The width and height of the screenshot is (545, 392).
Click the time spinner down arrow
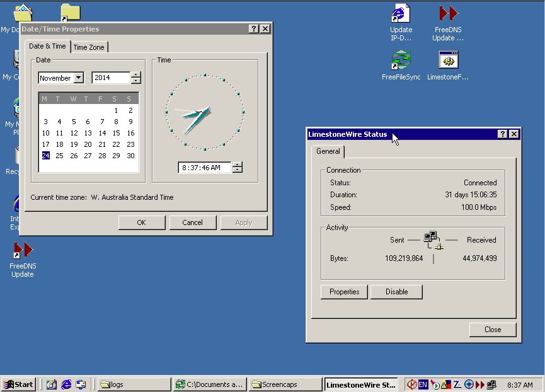(x=238, y=170)
